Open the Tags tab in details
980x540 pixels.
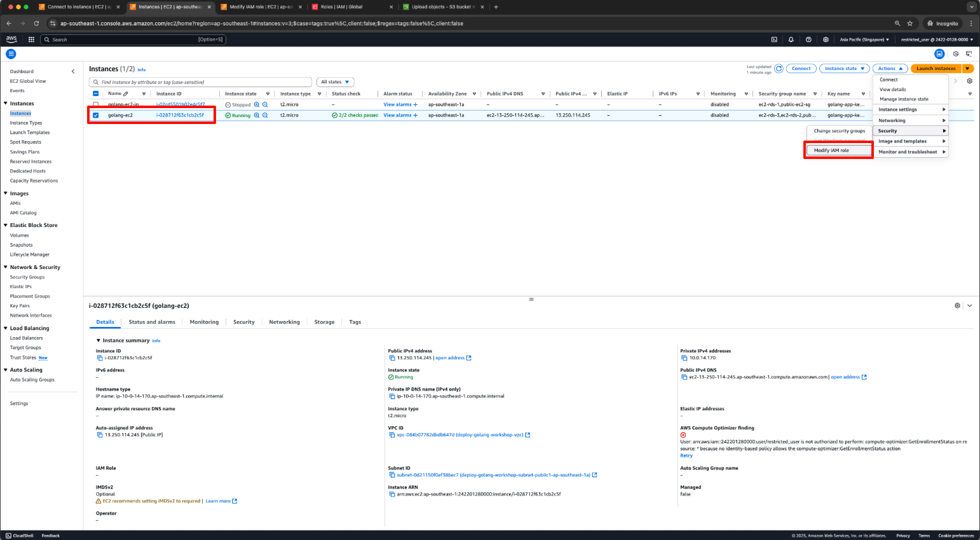[355, 322]
